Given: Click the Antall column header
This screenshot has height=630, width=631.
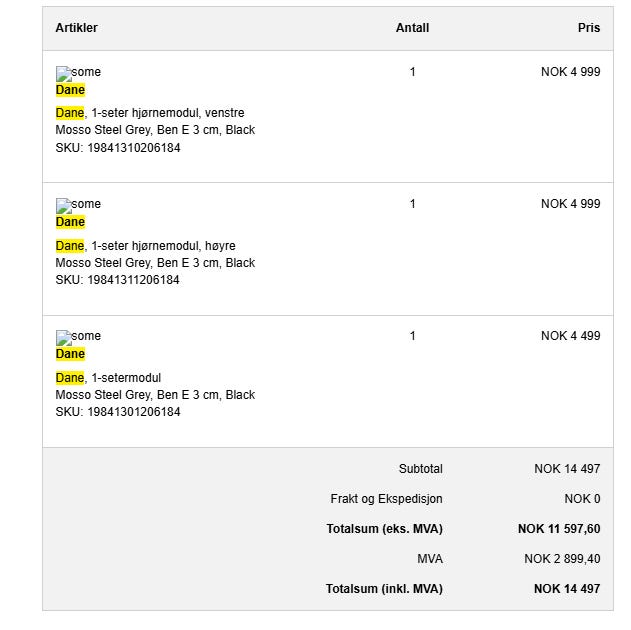Looking at the screenshot, I should coord(412,28).
